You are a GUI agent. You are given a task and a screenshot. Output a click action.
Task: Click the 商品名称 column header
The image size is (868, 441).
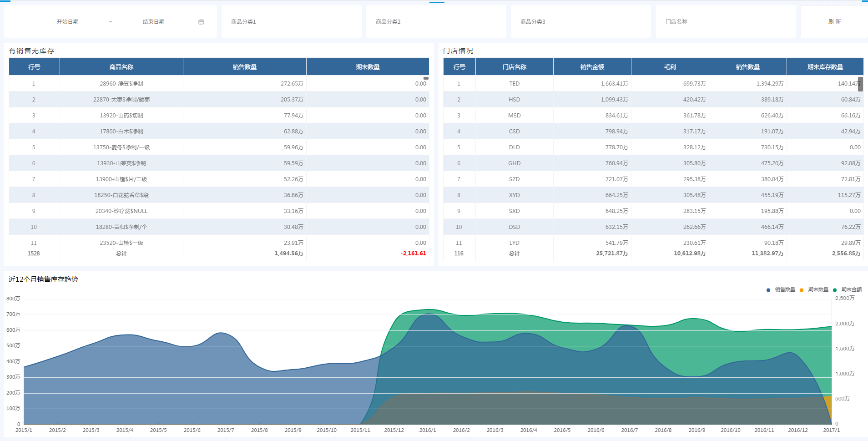point(121,67)
